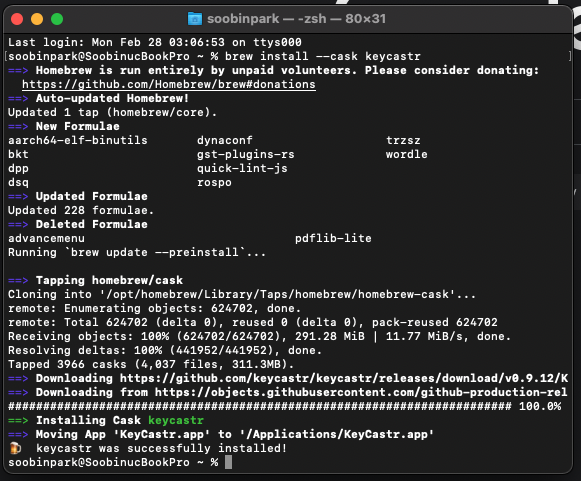The width and height of the screenshot is (581, 481).
Task: Click the beer mug emoji icon
Action: coord(15,448)
